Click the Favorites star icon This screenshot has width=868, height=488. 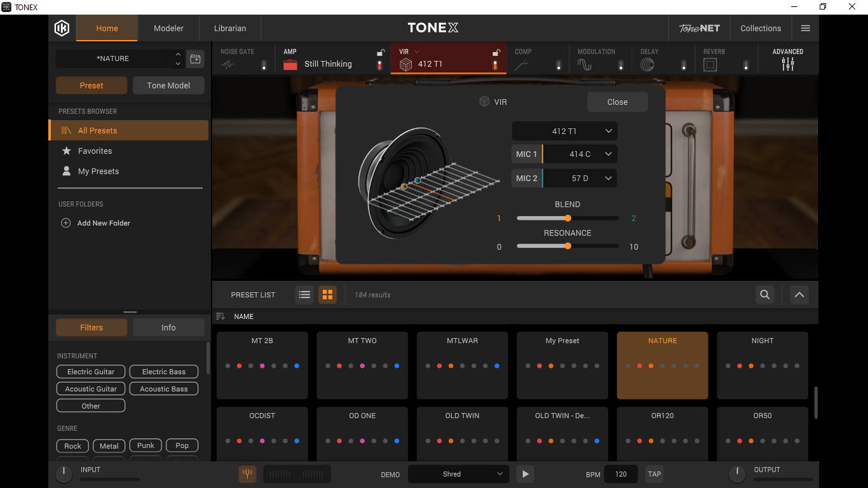66,151
